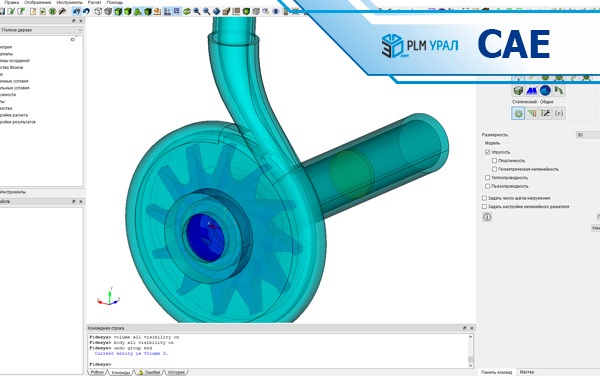600x376 pixels.
Task: Select the green geometry box panel icon
Action: coord(518,91)
